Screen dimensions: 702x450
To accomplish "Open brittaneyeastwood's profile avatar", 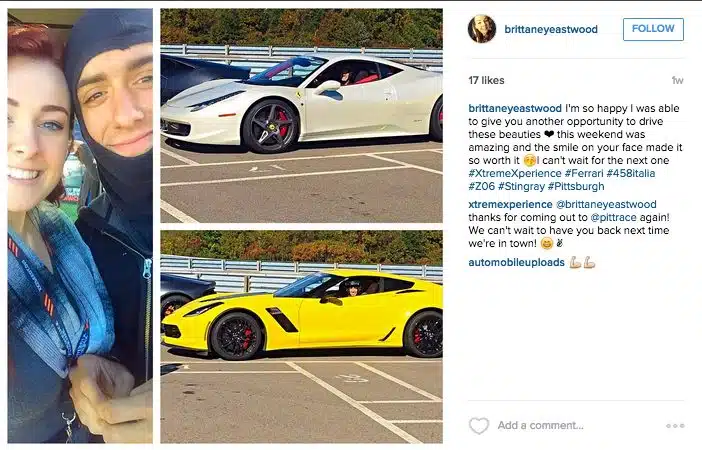I will coord(482,29).
